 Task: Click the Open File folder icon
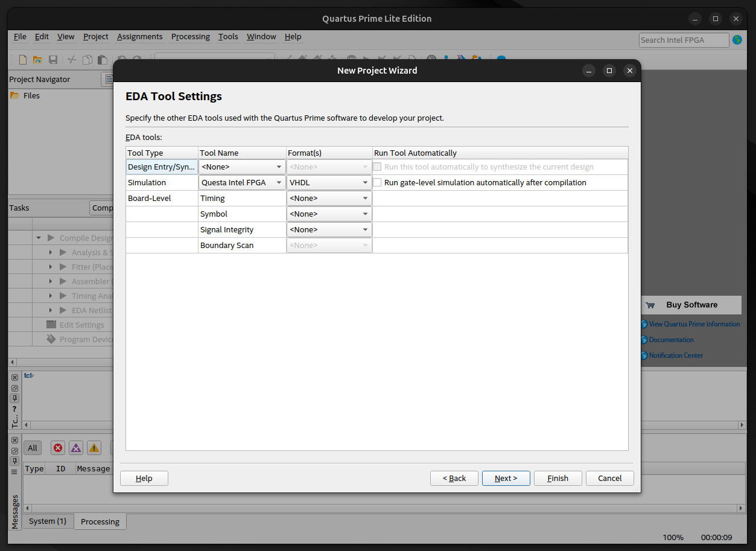click(37, 60)
